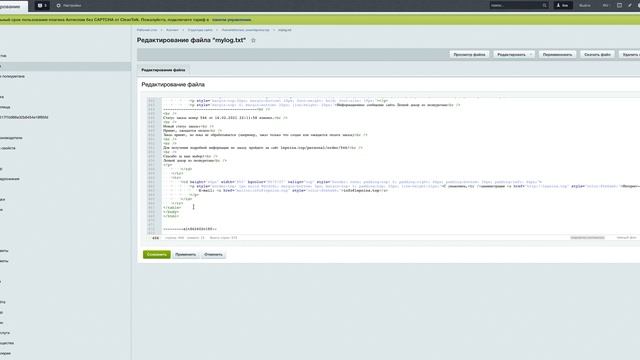
Task: Click the Контент breadcrumb link
Action: [172, 30]
